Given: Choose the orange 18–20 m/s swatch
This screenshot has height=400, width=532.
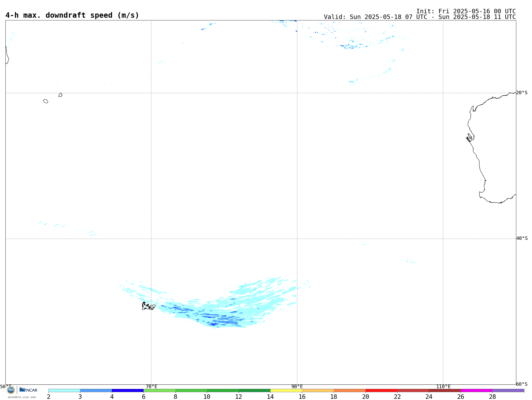Looking at the screenshot, I should click(349, 391).
